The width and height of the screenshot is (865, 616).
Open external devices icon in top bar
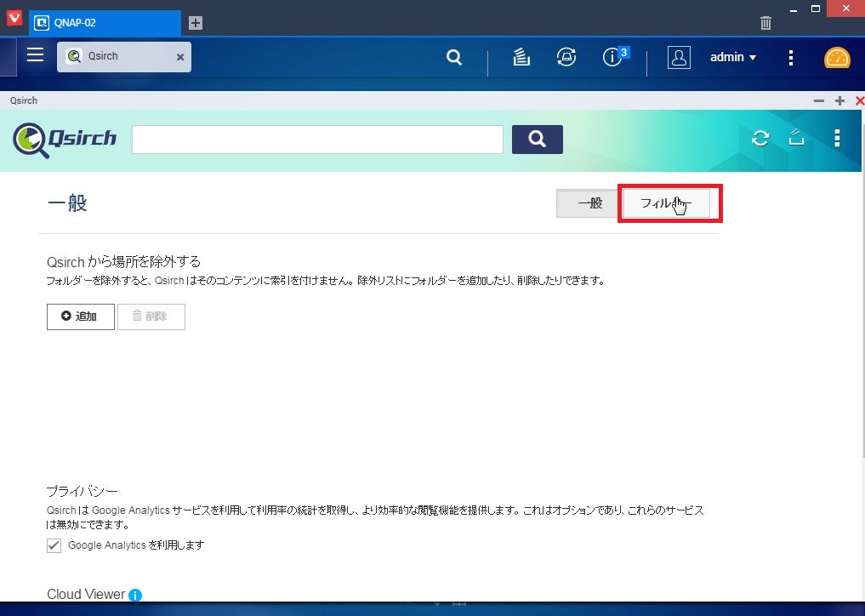point(566,57)
